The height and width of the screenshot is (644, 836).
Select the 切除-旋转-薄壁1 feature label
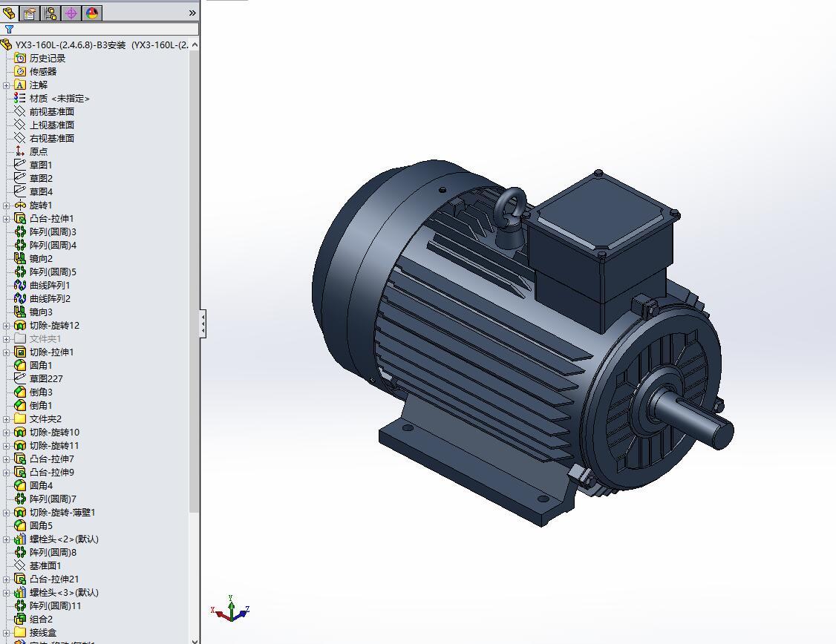62,513
